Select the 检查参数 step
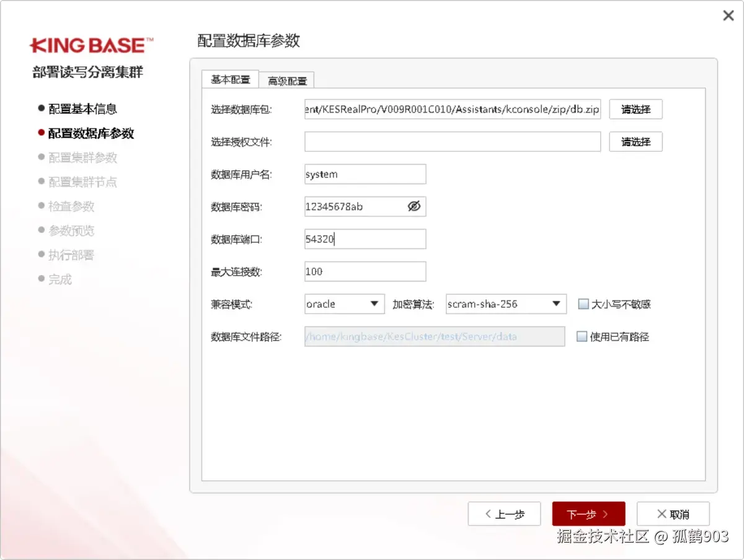The height and width of the screenshot is (560, 744). tap(71, 206)
